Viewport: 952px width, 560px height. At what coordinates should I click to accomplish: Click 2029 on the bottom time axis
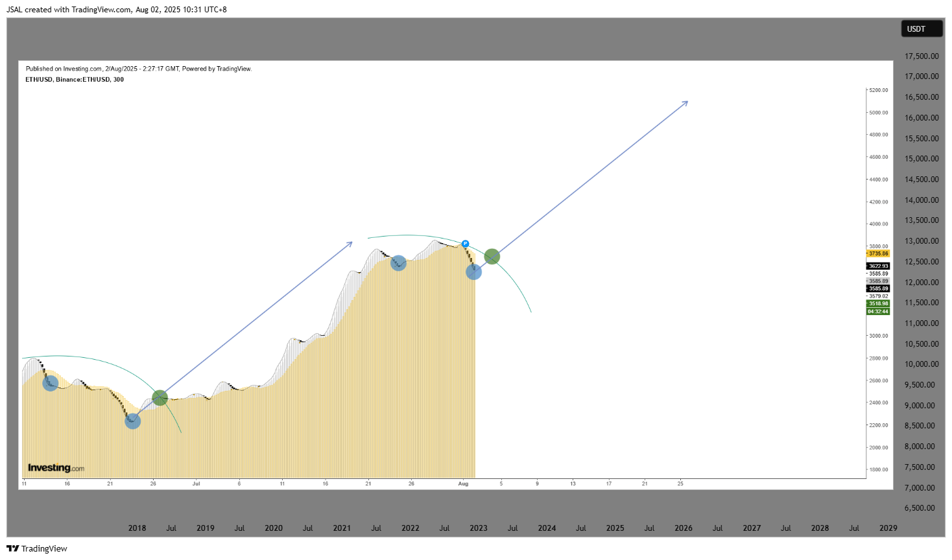click(x=888, y=528)
